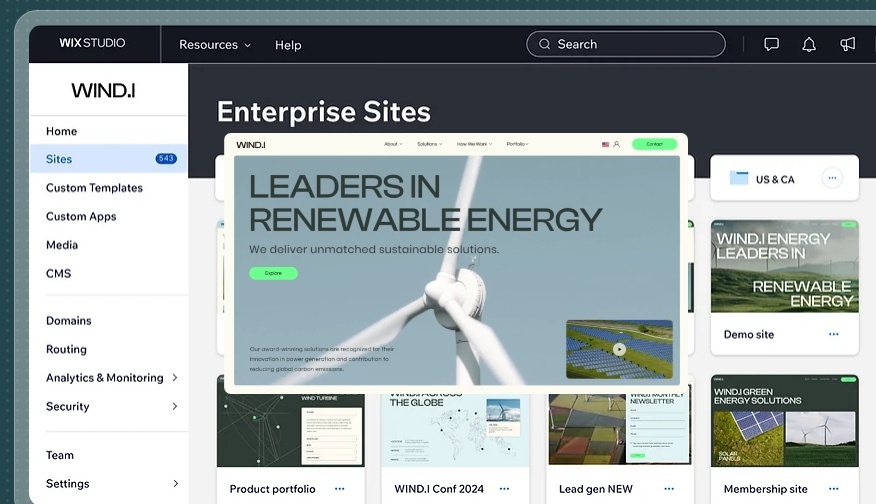Play the solar panel video in the preview
Screen dimensions: 876x504
(619, 349)
